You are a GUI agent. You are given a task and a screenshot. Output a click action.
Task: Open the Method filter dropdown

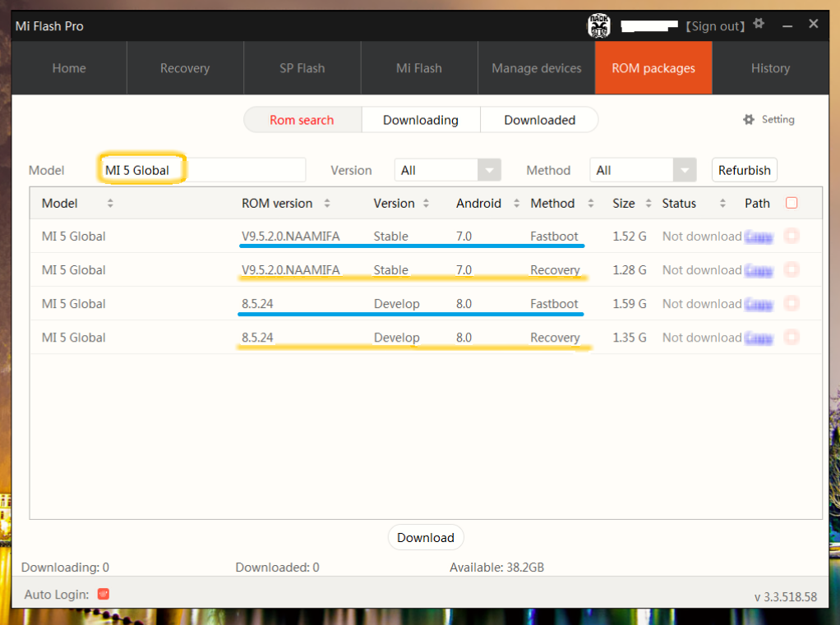685,170
